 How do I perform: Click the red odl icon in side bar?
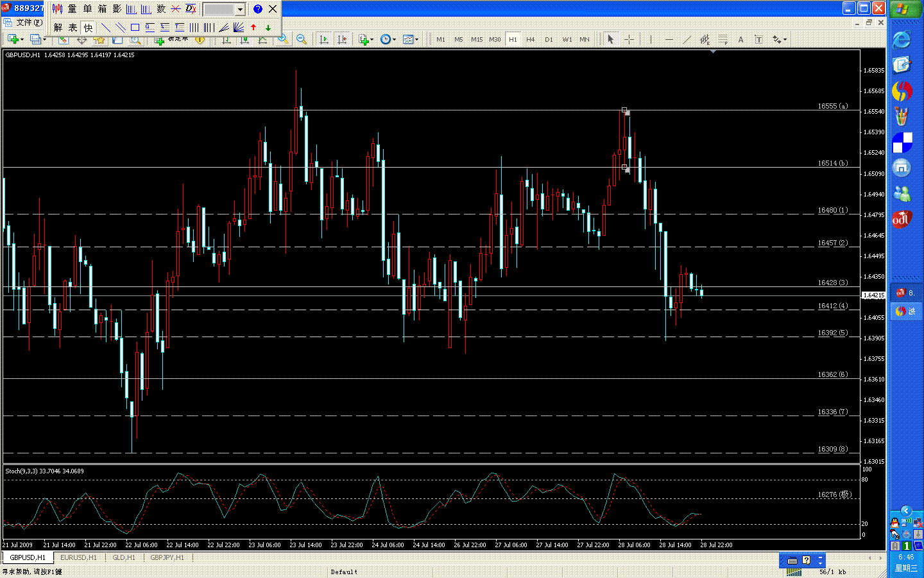[x=902, y=219]
